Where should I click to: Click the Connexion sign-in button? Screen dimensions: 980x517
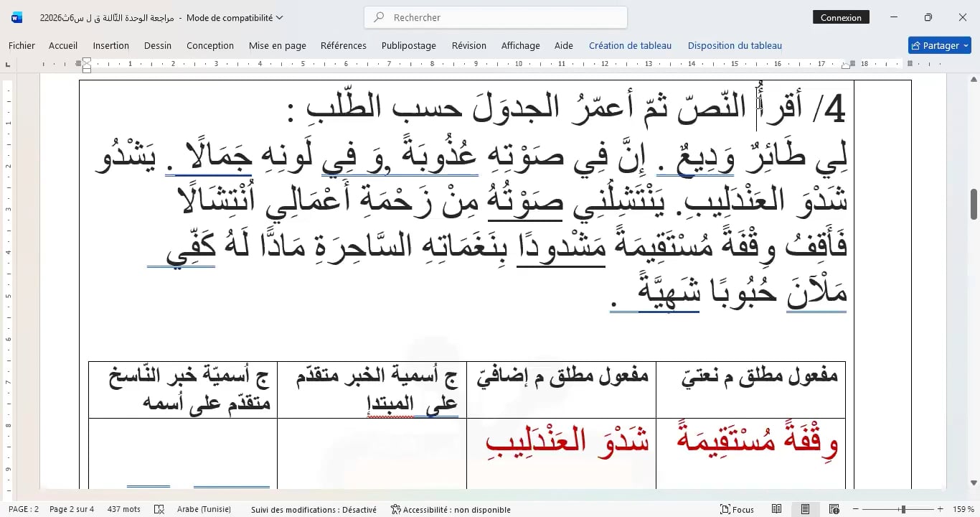(x=841, y=17)
